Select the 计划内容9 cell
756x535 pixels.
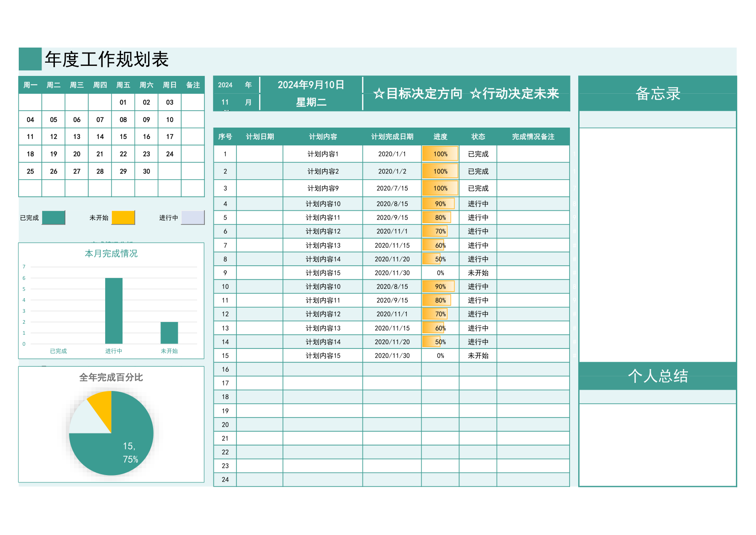click(x=323, y=188)
